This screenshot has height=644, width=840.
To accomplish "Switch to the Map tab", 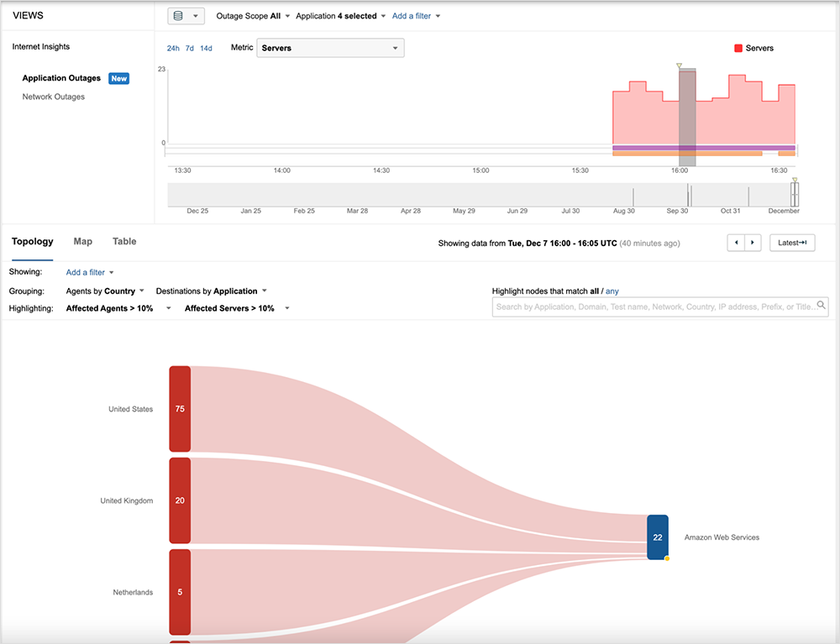I will point(83,242).
